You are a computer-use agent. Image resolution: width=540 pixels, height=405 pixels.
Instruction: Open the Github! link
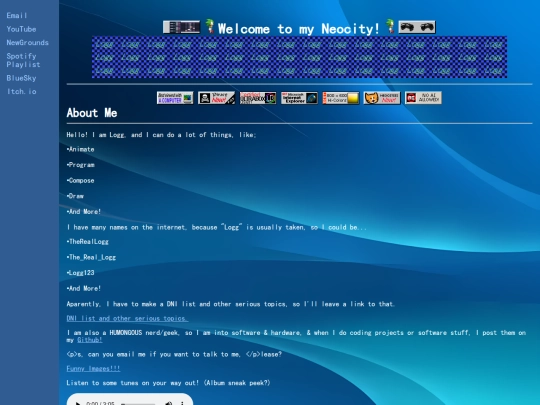point(90,340)
